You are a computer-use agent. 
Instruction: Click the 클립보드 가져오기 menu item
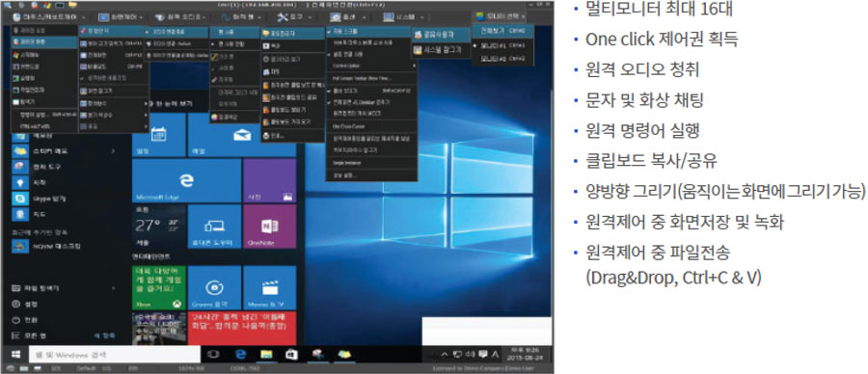[292, 121]
